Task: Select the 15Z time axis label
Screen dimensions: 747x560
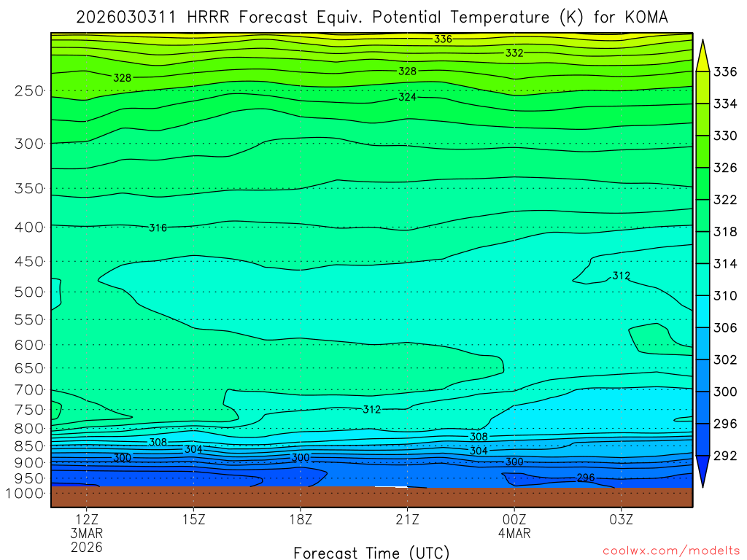Action: 193,519
